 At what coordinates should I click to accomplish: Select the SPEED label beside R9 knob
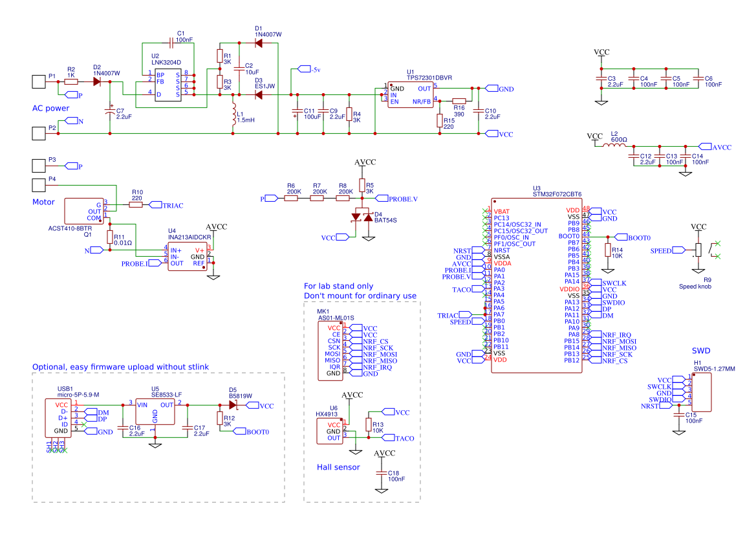668,250
